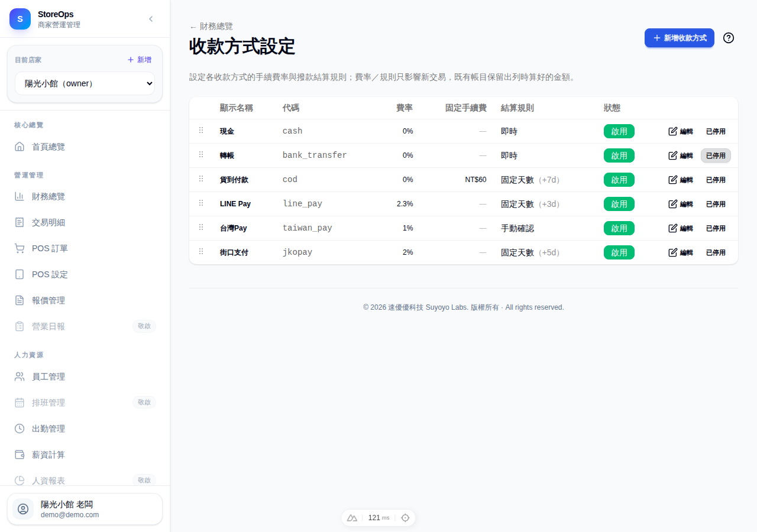Image resolution: width=757 pixels, height=532 pixels.
Task: Click + 新增 to add a store
Action: (140, 60)
